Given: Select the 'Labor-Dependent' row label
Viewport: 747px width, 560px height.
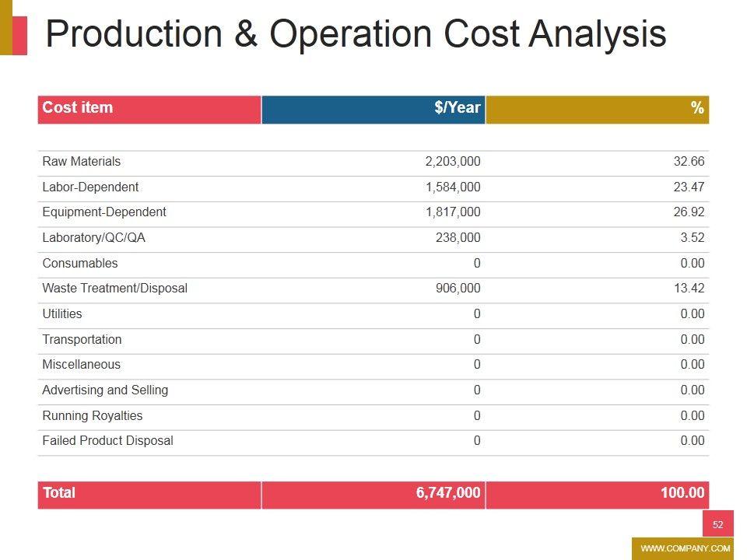Looking at the screenshot, I should click(x=90, y=187).
